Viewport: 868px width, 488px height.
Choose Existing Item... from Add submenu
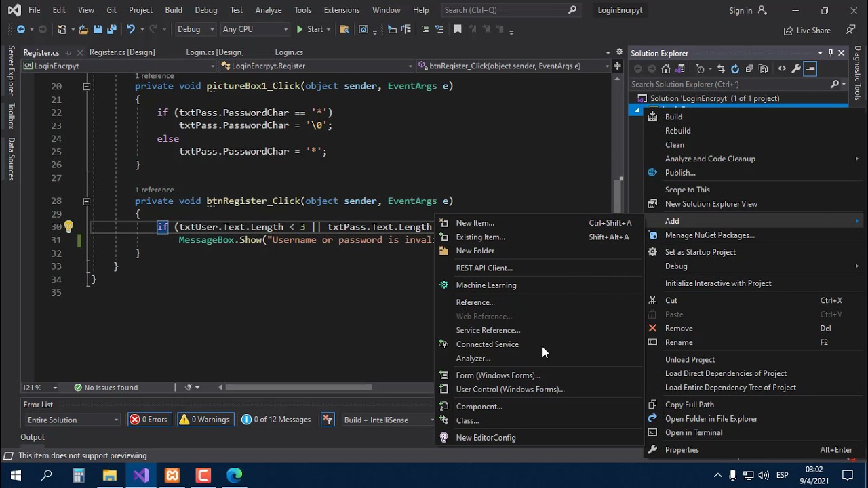538,237
